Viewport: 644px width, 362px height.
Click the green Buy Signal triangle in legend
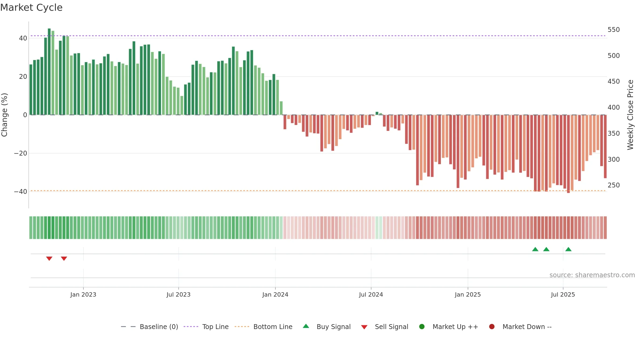click(306, 326)
